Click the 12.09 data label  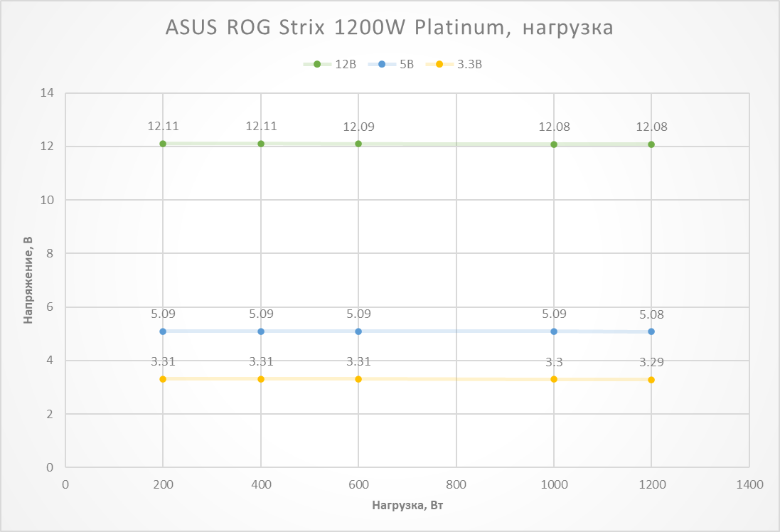[x=358, y=127]
